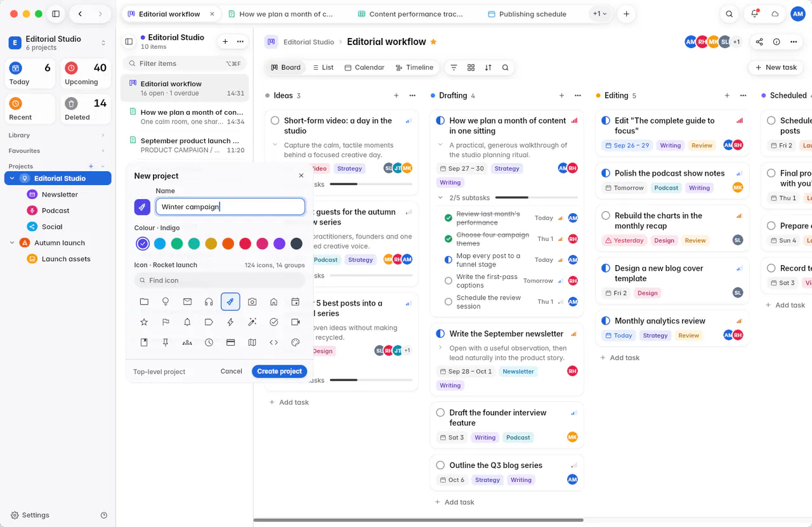Screen dimensions: 812x527
Task: Uncheck 'Choose four campaign themes' subtask
Action: click(449, 238)
